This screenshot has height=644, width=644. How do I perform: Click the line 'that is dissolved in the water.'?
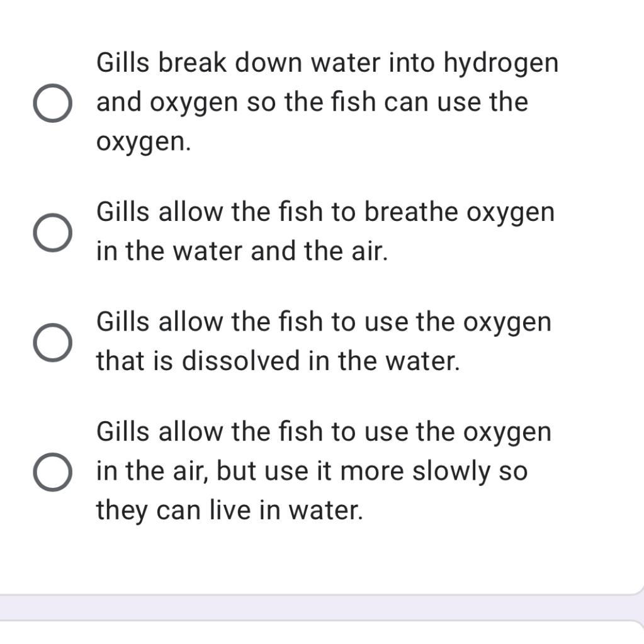[278, 361]
